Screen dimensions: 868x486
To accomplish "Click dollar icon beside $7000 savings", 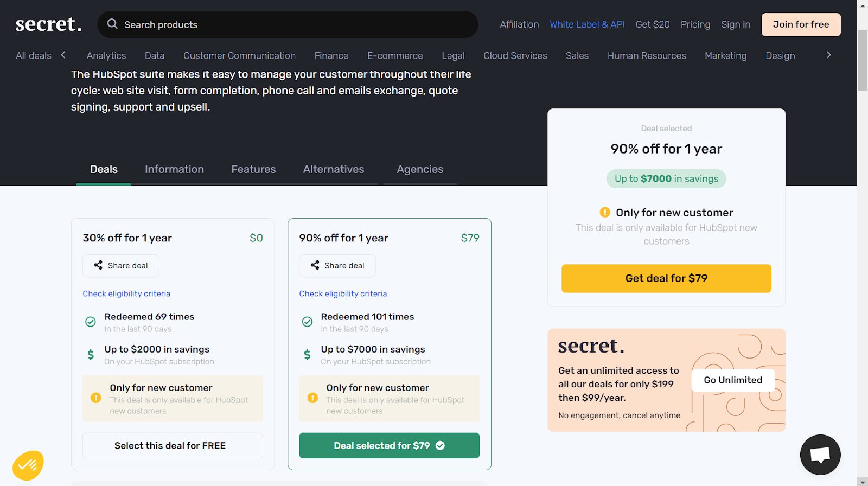I will [x=307, y=355].
